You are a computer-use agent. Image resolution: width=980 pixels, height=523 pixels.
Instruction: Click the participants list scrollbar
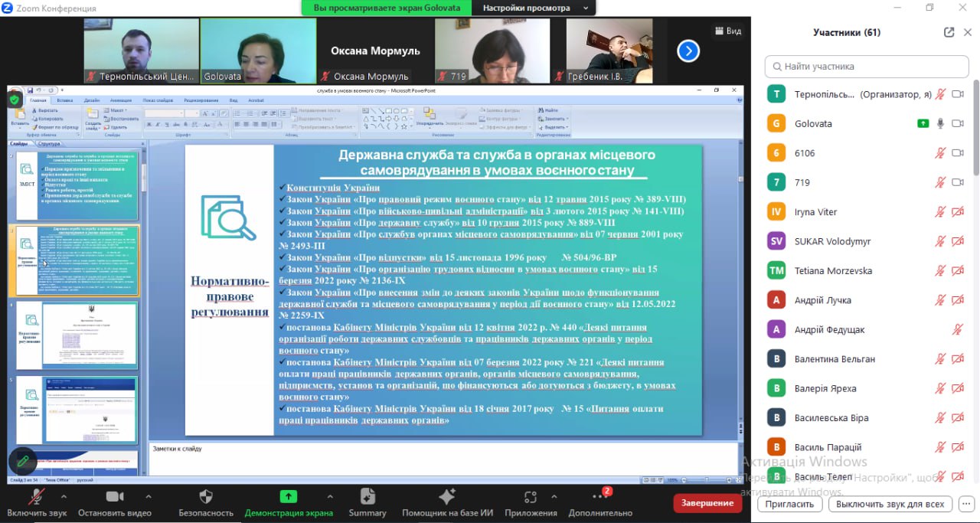click(975, 126)
